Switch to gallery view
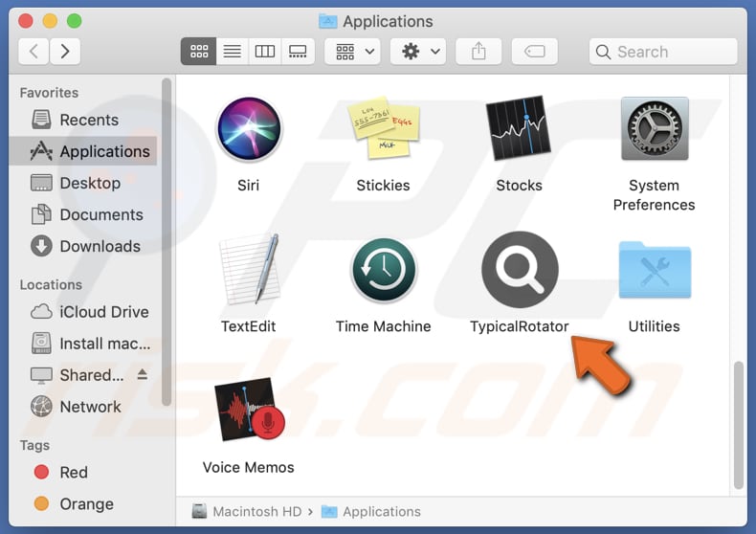This screenshot has height=534, width=756. [x=298, y=51]
